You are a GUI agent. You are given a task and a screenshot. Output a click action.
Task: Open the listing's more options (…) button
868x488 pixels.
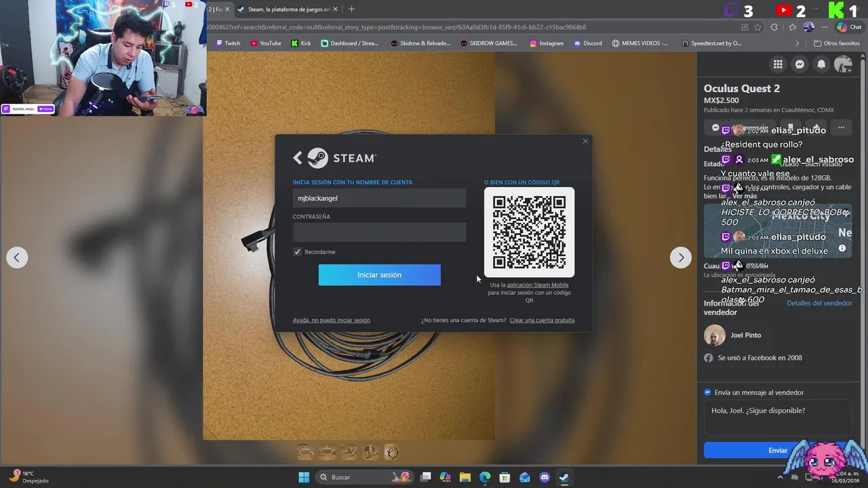point(841,127)
